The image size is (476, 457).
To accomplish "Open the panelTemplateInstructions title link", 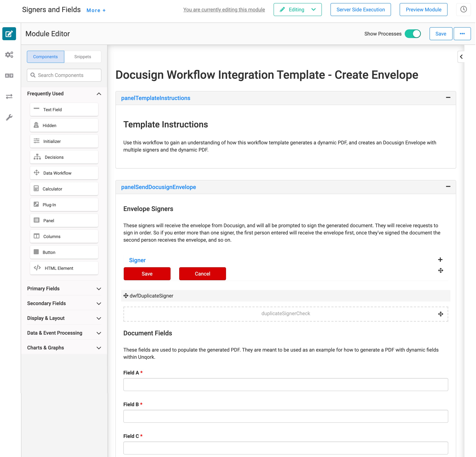I will coord(156,98).
